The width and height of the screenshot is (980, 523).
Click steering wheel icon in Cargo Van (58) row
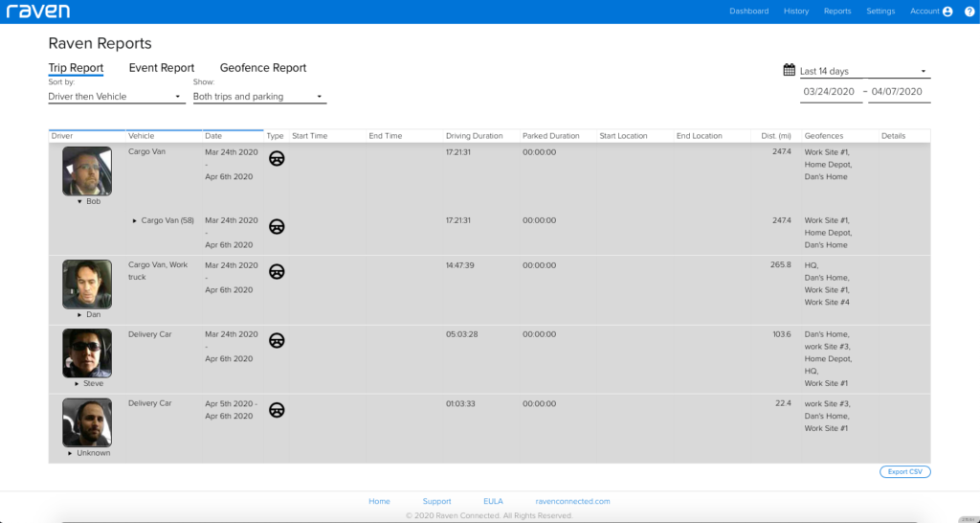pyautogui.click(x=277, y=226)
